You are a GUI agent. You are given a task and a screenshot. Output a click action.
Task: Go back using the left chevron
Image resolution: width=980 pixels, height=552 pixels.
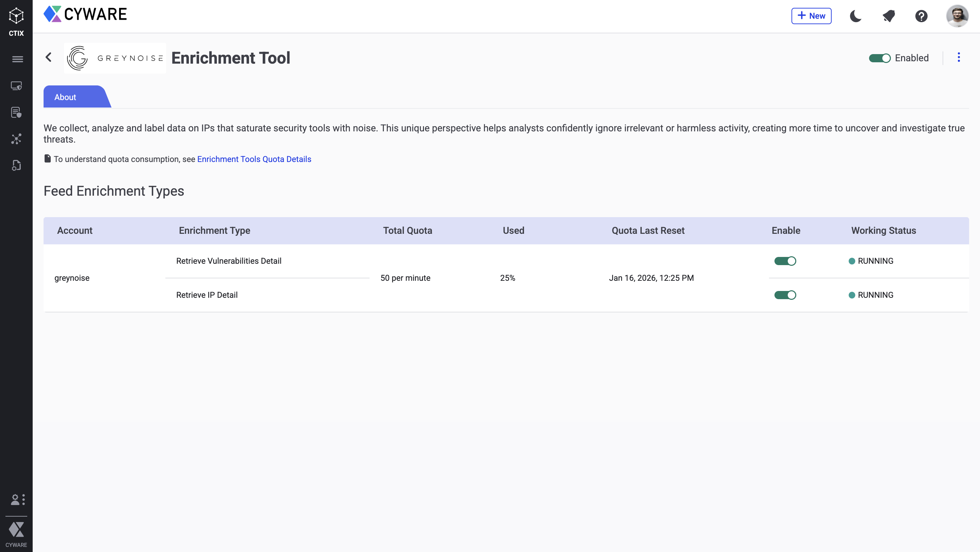(x=48, y=57)
